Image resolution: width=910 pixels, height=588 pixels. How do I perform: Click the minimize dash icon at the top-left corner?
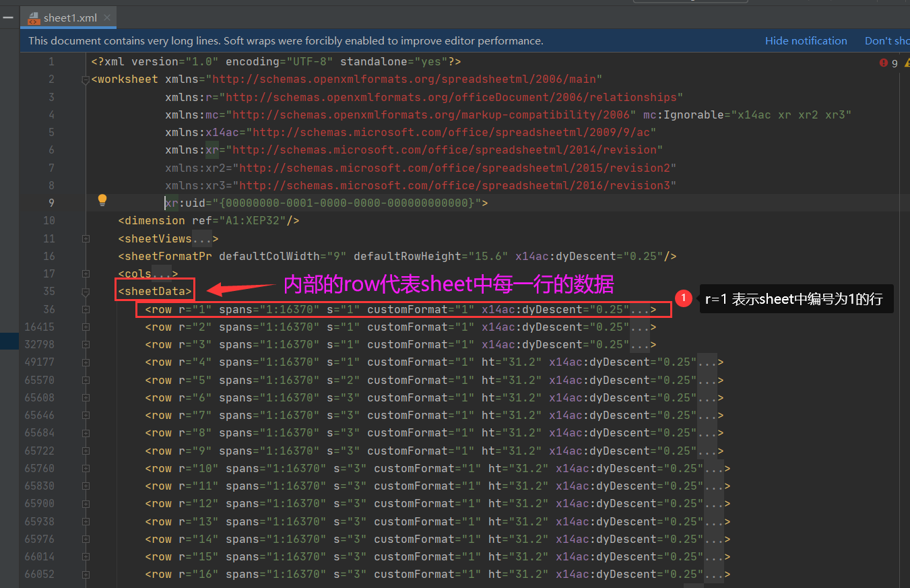pyautogui.click(x=7, y=18)
